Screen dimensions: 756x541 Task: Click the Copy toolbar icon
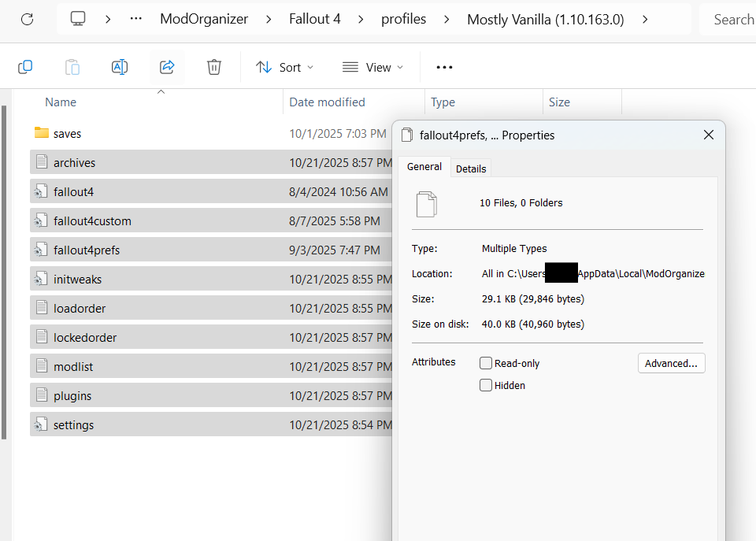point(25,67)
